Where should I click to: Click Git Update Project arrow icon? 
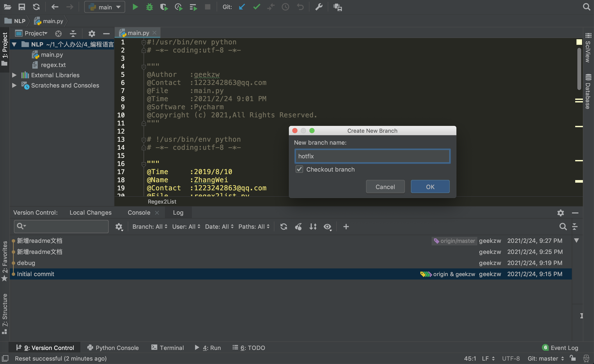pyautogui.click(x=242, y=7)
